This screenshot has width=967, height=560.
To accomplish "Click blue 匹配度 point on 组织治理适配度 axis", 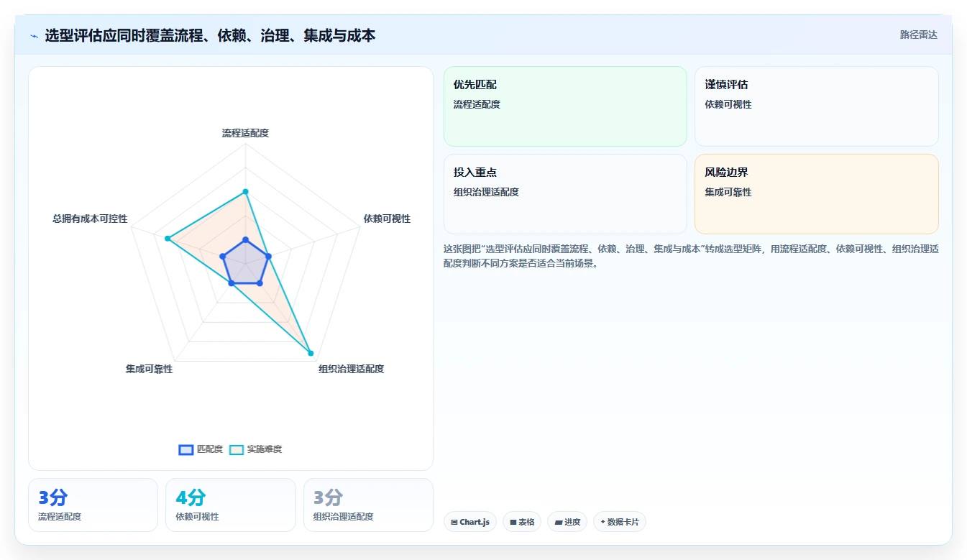I will 260,283.
